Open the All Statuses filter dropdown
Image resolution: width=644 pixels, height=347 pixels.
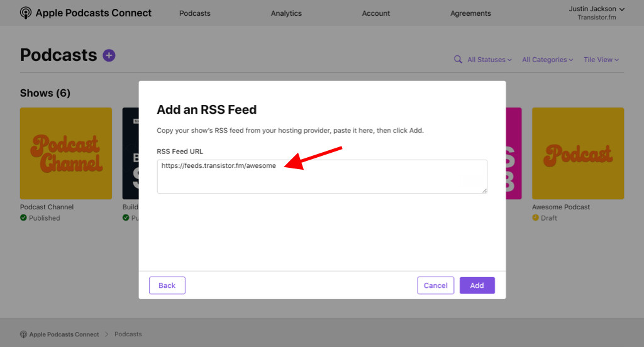coord(489,60)
